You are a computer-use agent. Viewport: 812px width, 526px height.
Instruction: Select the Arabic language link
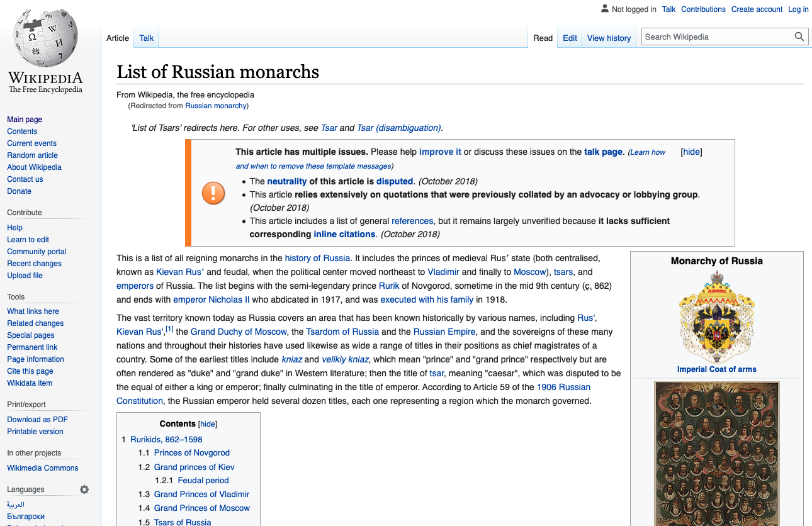[x=16, y=505]
